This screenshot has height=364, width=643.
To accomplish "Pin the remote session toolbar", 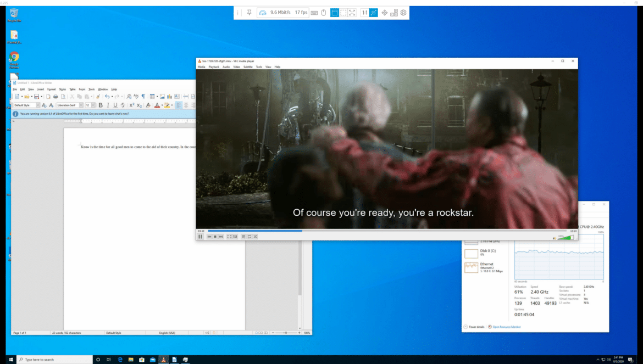I will click(x=249, y=13).
